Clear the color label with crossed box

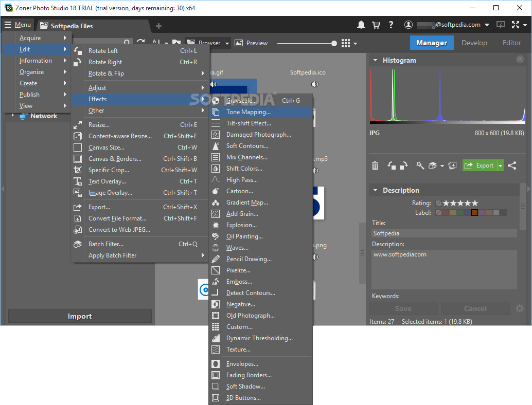click(x=438, y=212)
